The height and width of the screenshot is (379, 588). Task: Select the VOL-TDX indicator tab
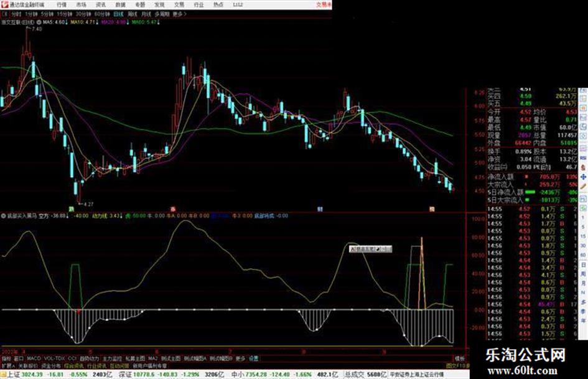click(x=55, y=358)
